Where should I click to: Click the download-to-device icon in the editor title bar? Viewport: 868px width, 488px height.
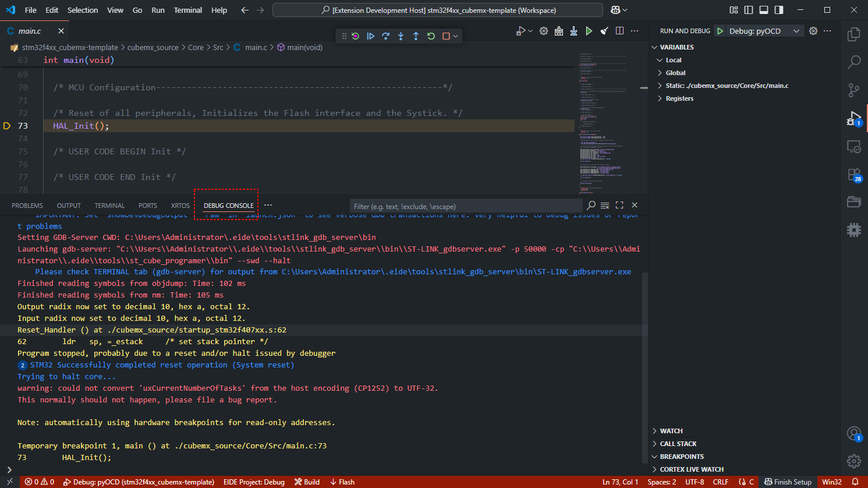(573, 31)
